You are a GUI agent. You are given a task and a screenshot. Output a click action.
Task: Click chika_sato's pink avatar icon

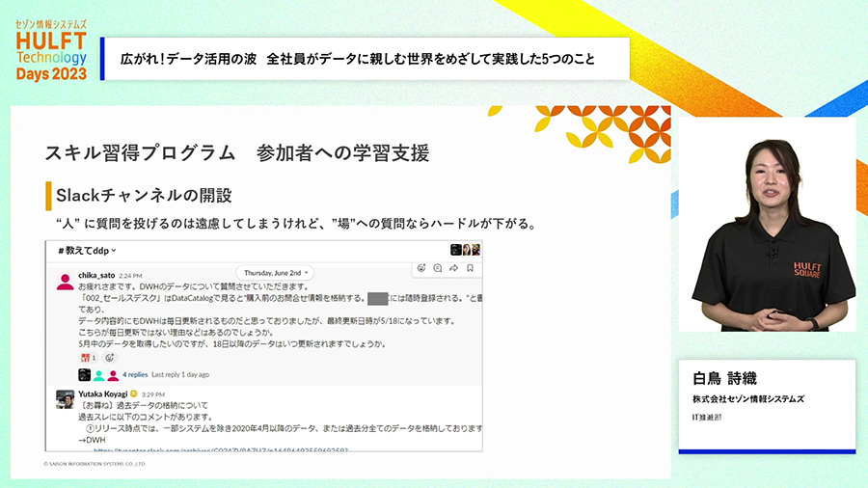tap(66, 282)
